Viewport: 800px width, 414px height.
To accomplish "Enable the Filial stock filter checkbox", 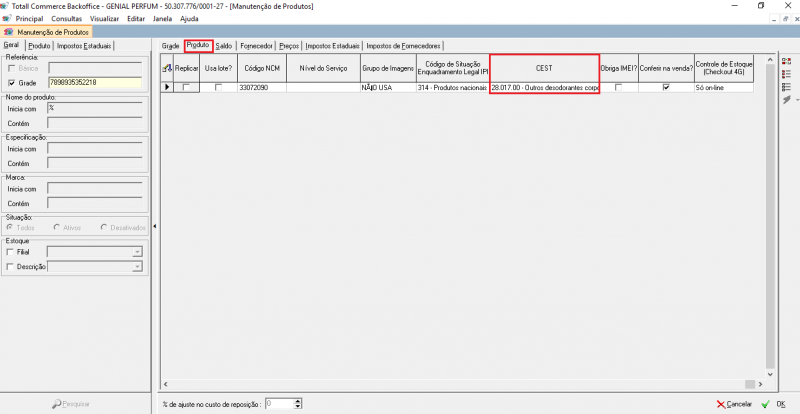I will click(x=11, y=252).
